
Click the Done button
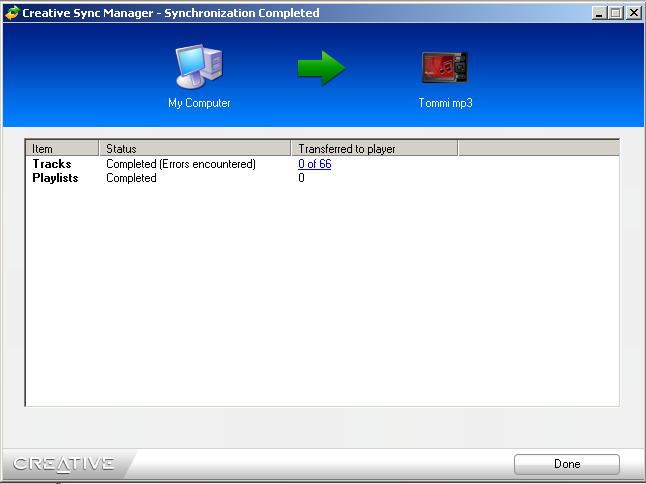point(566,464)
